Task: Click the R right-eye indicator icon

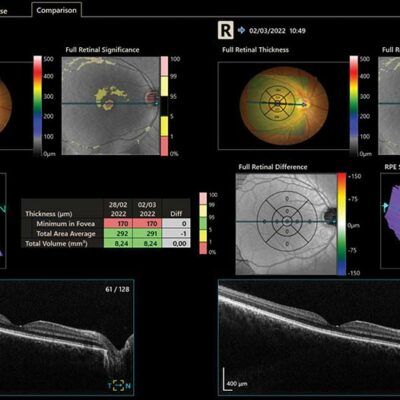Action: [x=226, y=31]
